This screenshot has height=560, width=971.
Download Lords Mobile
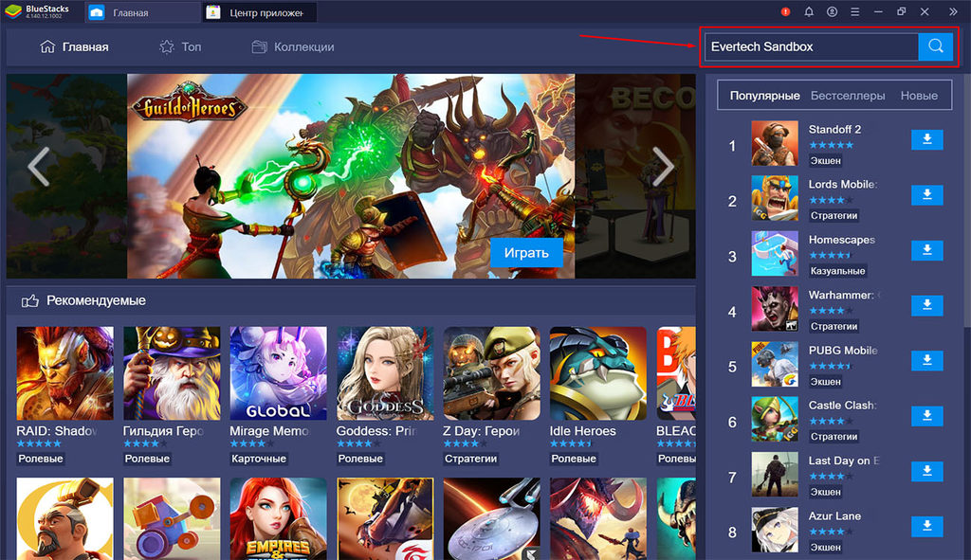coord(927,195)
